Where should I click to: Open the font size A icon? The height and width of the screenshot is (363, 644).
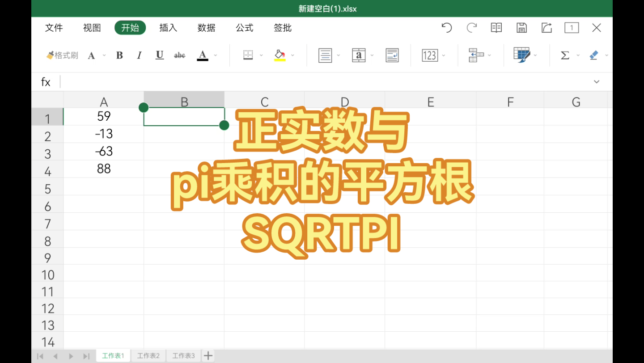pos(91,55)
